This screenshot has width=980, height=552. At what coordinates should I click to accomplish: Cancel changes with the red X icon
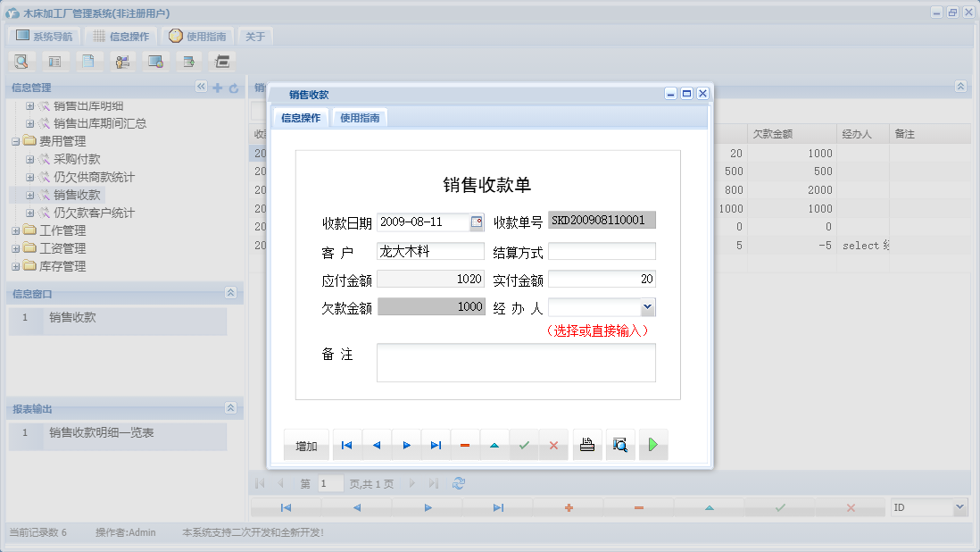[x=553, y=444]
